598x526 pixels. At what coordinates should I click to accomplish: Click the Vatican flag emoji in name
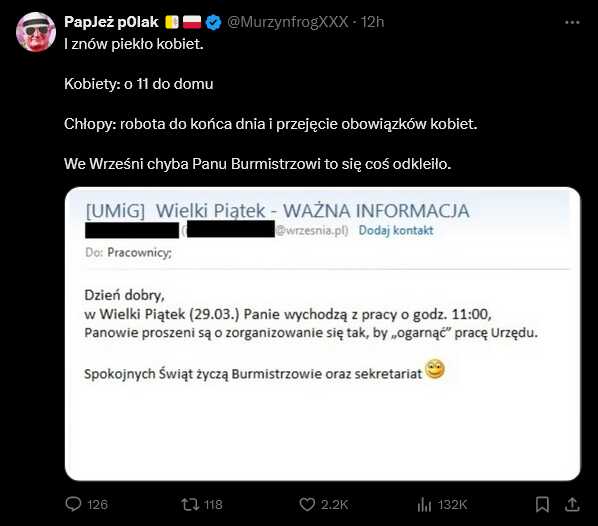[172, 22]
